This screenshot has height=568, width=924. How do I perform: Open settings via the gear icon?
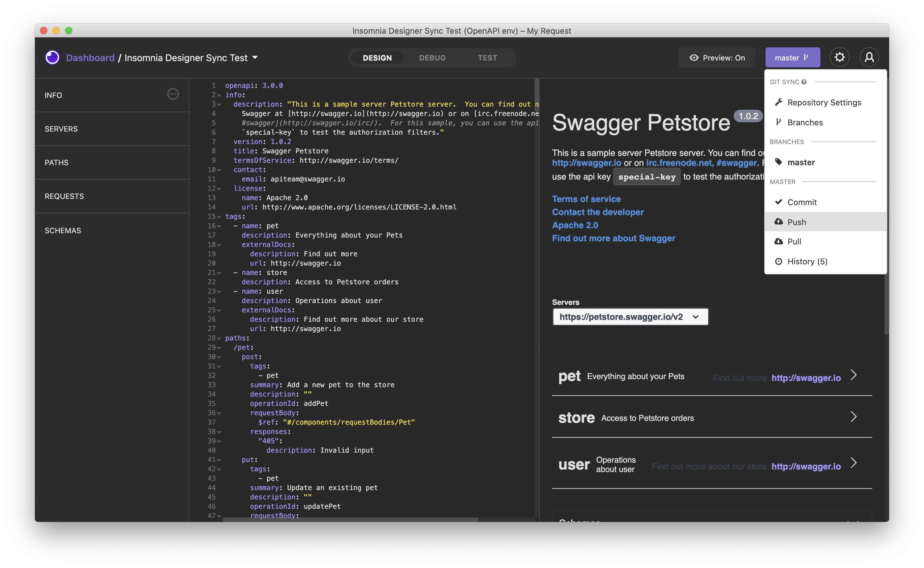click(x=839, y=57)
